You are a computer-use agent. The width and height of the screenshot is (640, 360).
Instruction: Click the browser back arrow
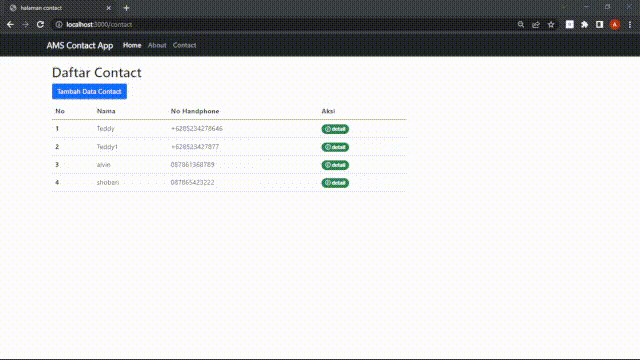(10, 24)
